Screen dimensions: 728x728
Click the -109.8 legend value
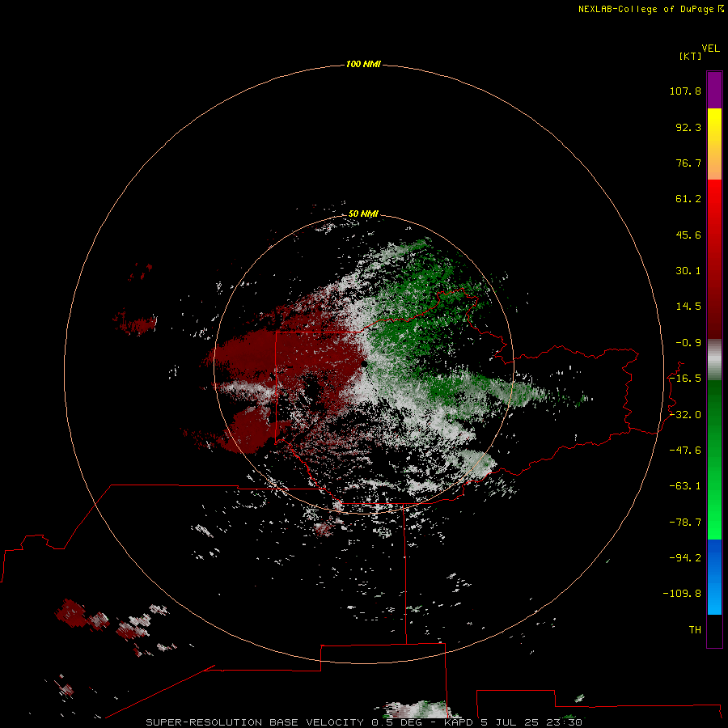tap(682, 594)
